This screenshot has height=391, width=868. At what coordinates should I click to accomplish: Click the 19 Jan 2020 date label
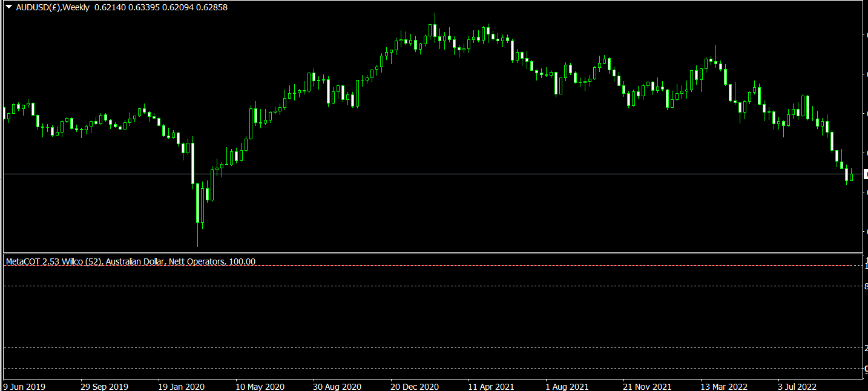181,386
